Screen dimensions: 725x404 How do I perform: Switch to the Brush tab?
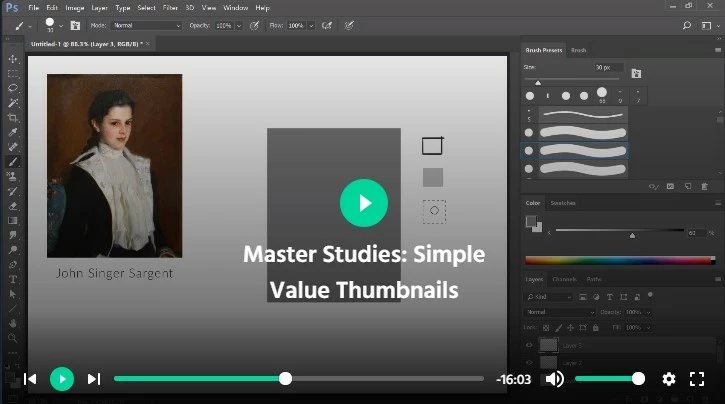[x=578, y=50]
